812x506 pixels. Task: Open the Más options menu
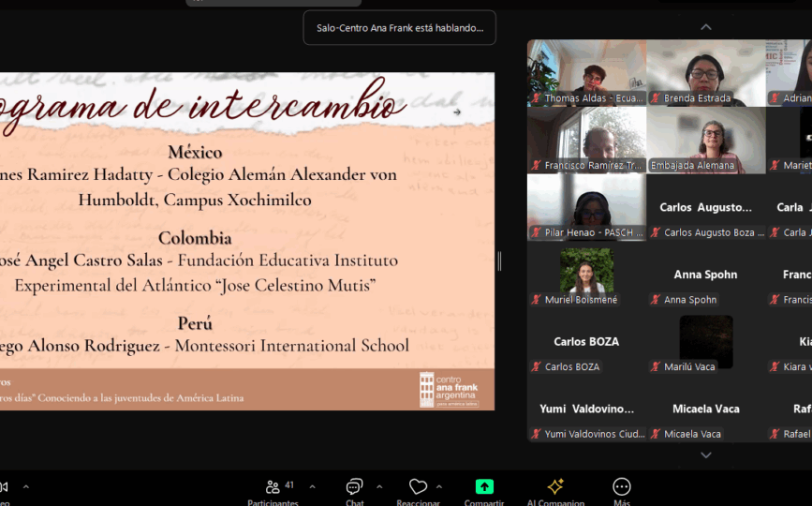click(622, 486)
